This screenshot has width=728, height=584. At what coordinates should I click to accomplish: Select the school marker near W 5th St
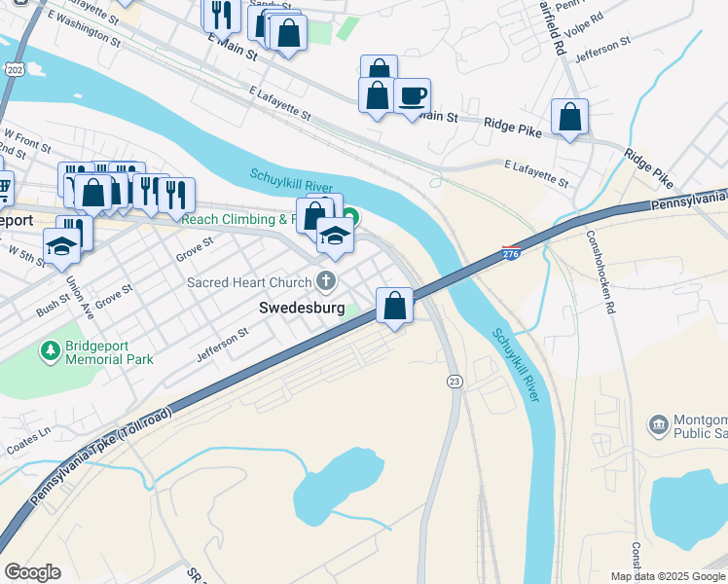coord(61,249)
